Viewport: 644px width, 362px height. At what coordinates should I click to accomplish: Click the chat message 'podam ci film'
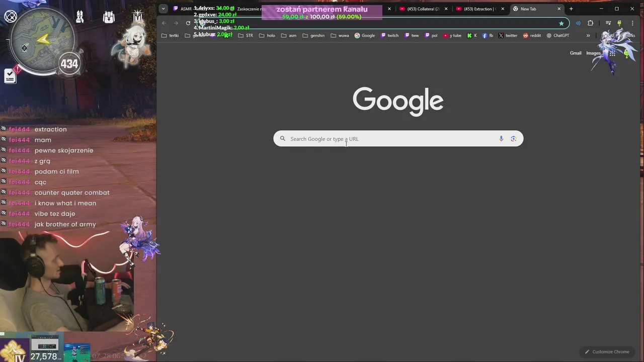coord(57,171)
